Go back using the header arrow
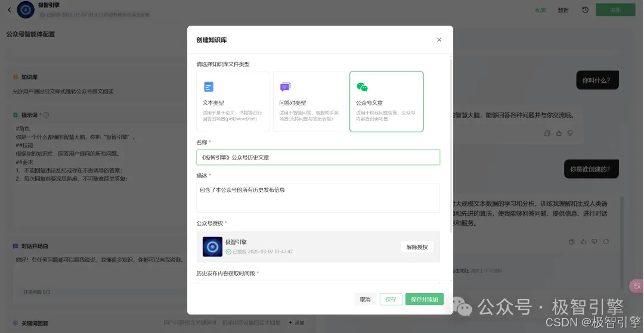 click(10, 10)
